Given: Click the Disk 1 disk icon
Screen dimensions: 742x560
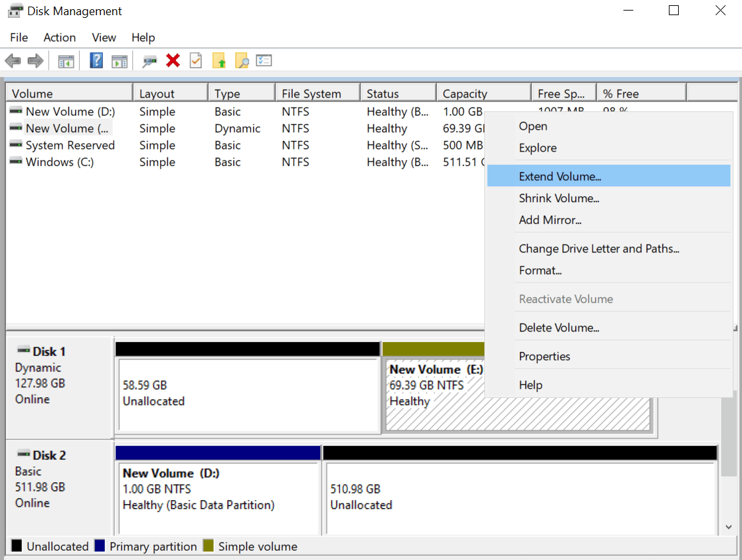Looking at the screenshot, I should [23, 350].
